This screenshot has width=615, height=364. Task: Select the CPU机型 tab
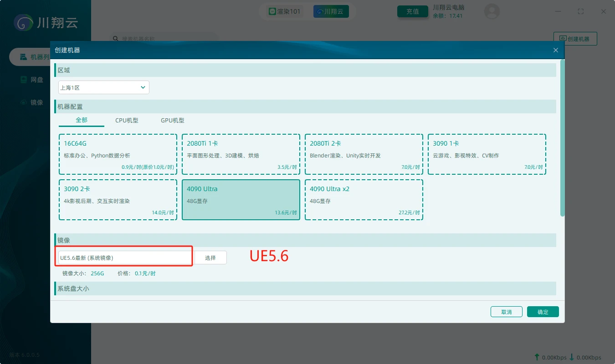point(127,121)
